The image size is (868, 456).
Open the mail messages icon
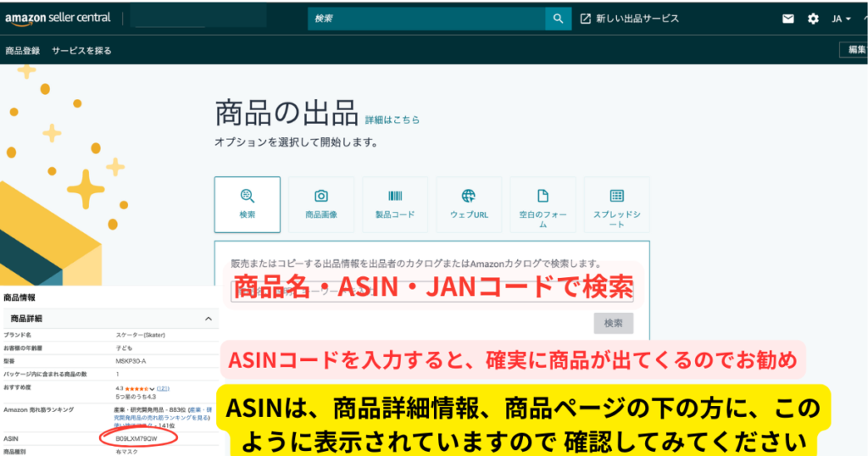point(788,19)
